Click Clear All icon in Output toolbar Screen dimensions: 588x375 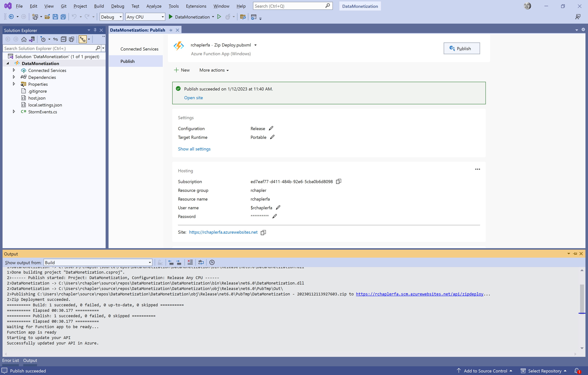click(190, 262)
